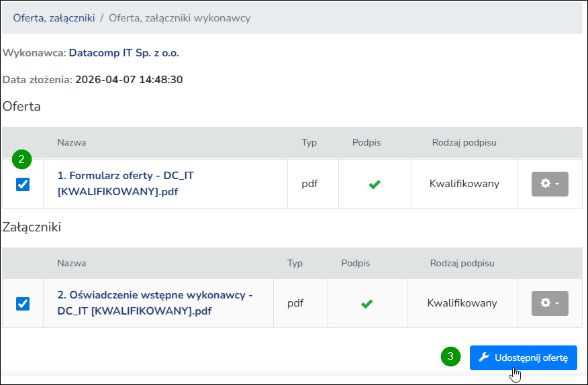588x385 pixels.
Task: Open gear menu for Oświadczenie wstępne file
Action: 550,303
